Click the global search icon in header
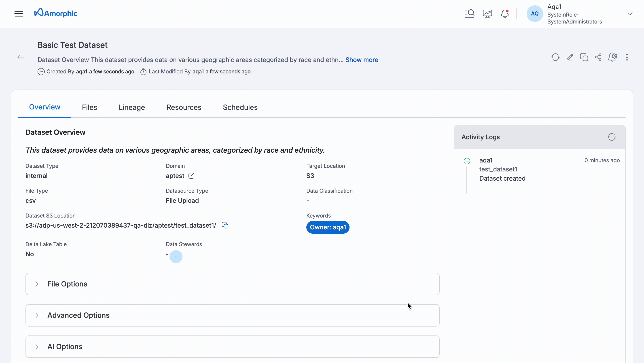This screenshot has width=644, height=363. pyautogui.click(x=469, y=13)
